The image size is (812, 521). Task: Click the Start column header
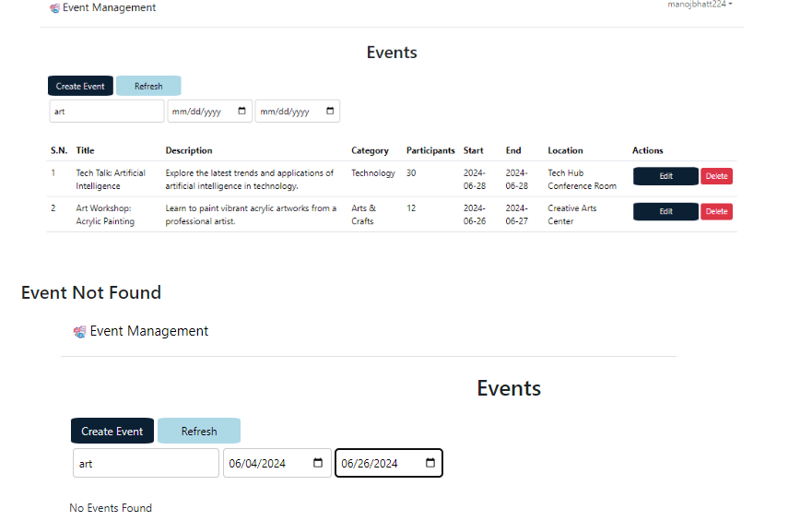click(x=474, y=150)
